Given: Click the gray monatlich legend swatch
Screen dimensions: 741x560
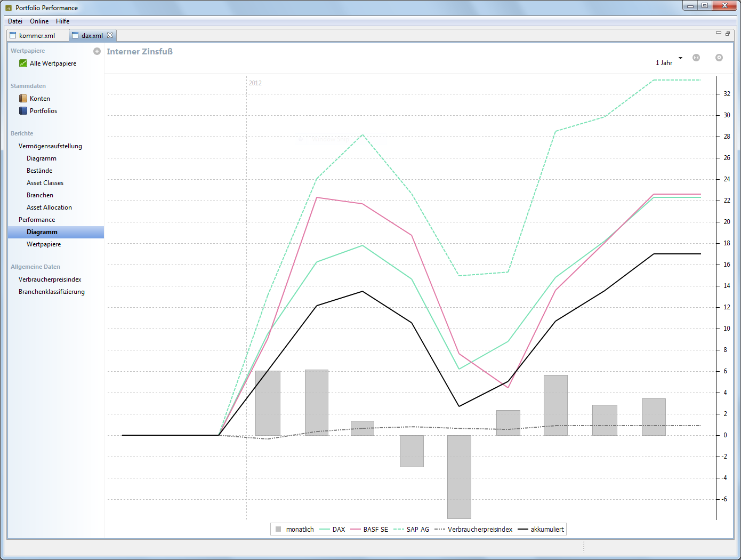Looking at the screenshot, I should click(278, 529).
